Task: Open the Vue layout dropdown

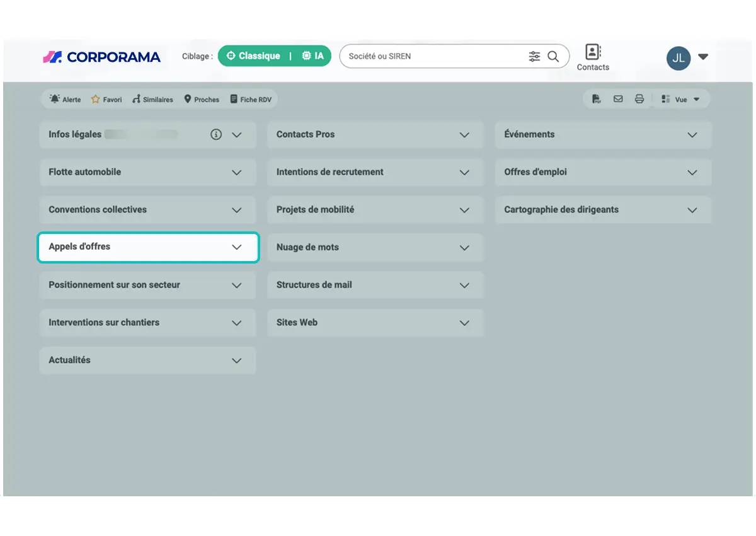Action: point(681,99)
